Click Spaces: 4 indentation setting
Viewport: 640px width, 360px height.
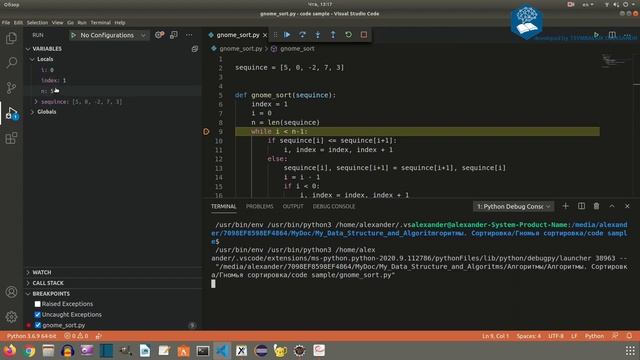click(529, 336)
